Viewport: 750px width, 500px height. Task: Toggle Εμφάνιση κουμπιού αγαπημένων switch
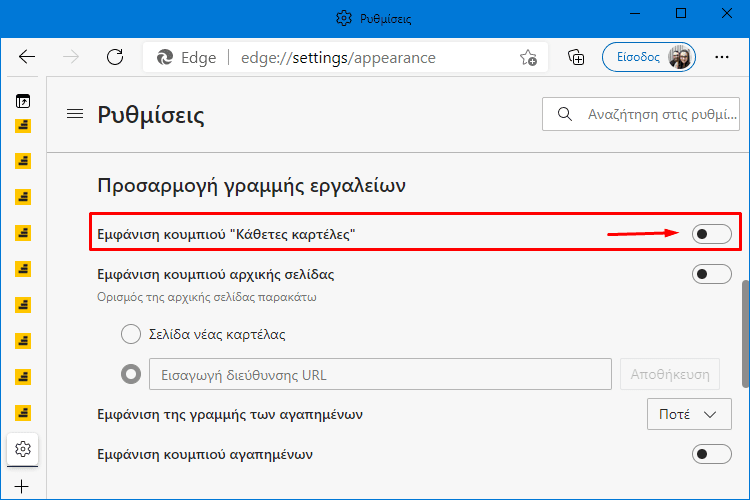point(711,454)
